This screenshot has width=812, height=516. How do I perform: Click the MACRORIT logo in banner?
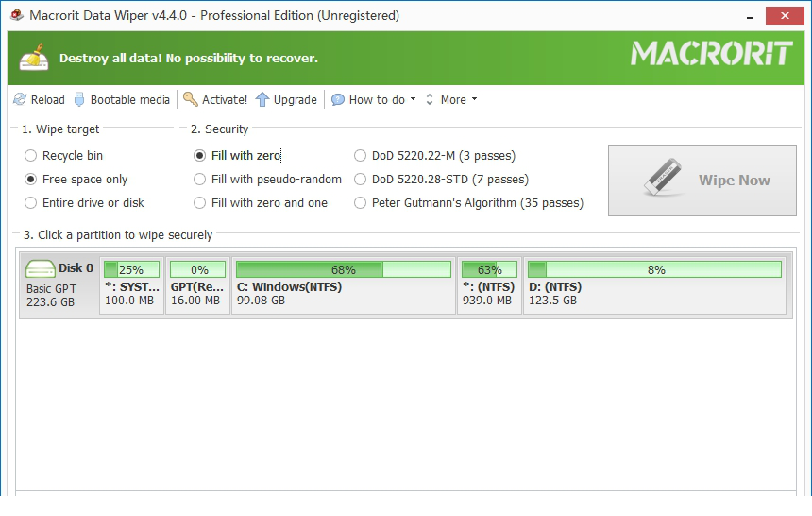(712, 54)
